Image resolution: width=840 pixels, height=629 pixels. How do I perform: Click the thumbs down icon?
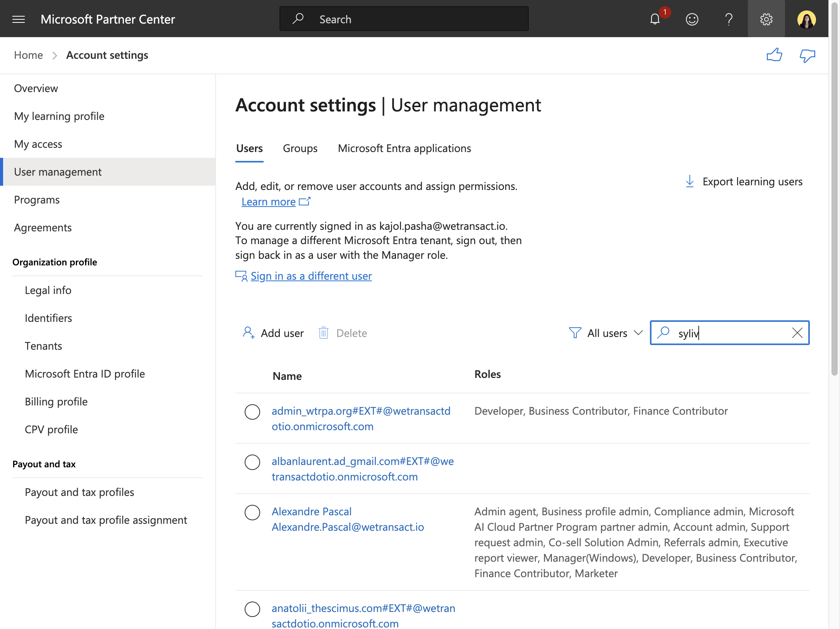807,56
